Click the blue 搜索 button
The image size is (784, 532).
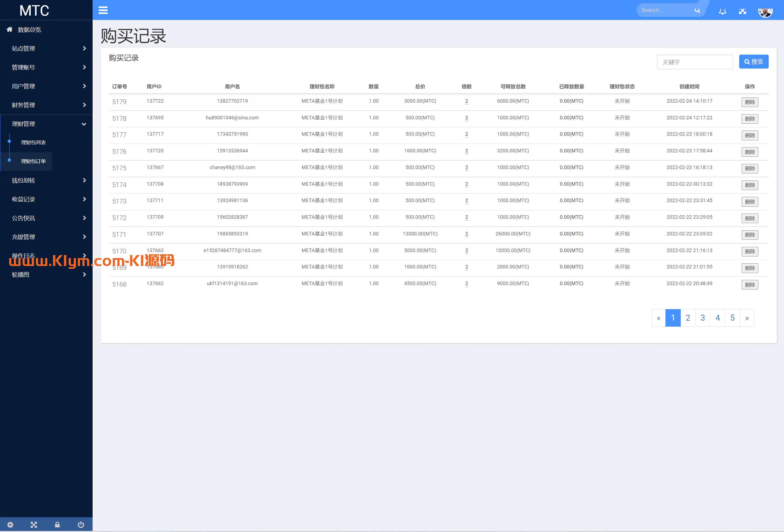753,62
